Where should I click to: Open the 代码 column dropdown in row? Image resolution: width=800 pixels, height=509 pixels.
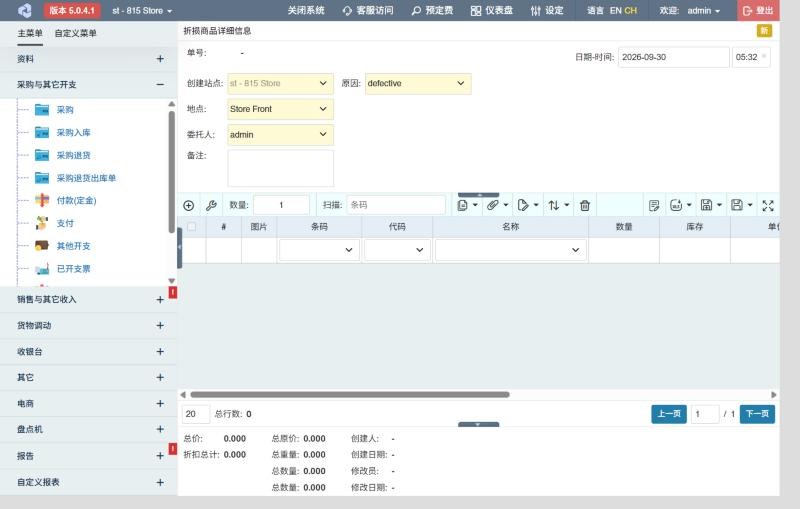click(x=397, y=250)
